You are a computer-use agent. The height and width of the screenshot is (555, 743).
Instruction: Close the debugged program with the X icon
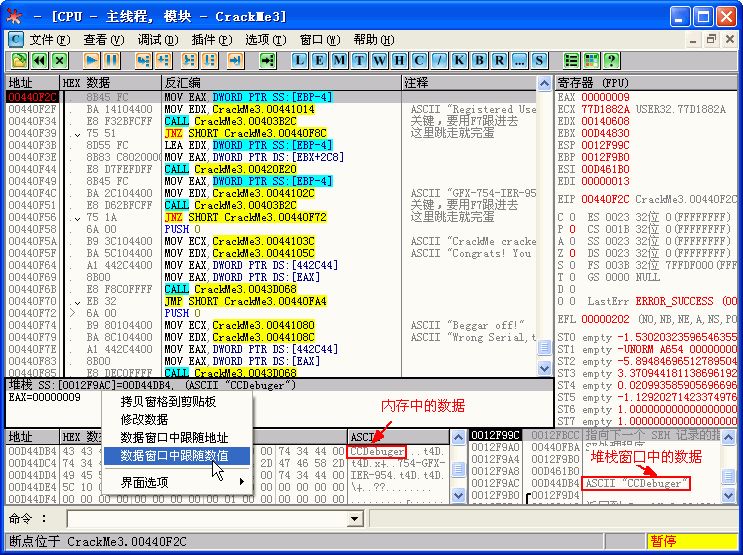(60, 61)
